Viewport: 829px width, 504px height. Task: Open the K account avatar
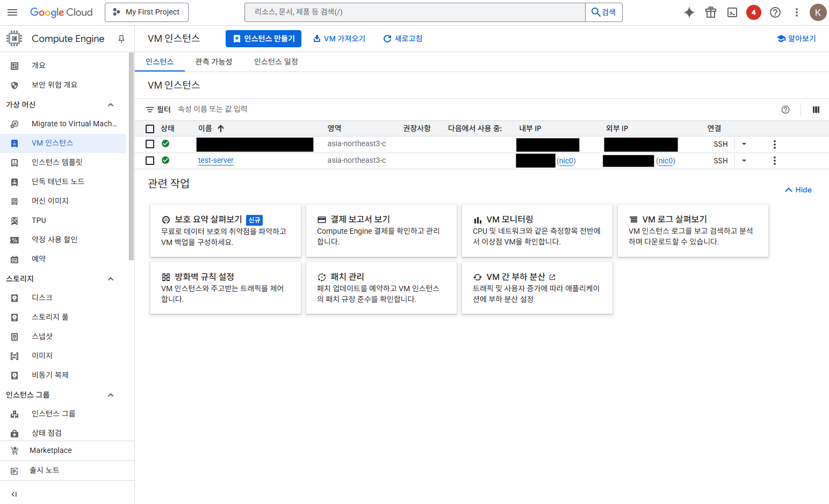818,12
